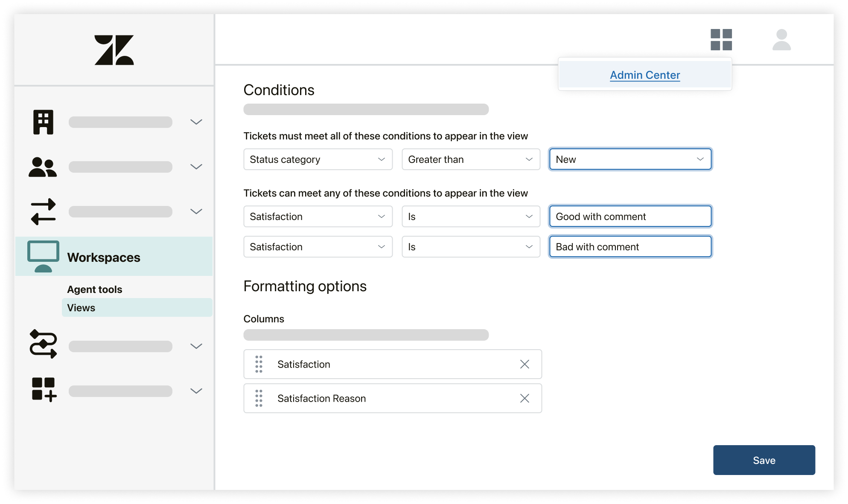Screen dimensions: 848x504
Task: Expand the second sidebar menu section
Action: point(196,167)
